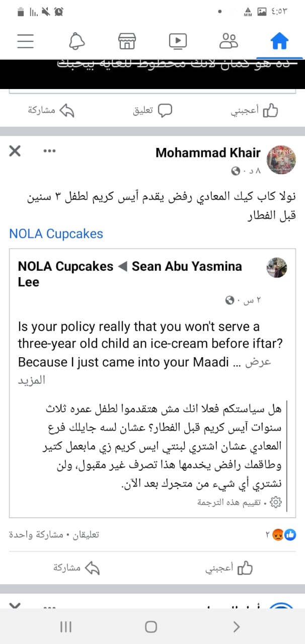The height and width of the screenshot is (644, 305).
Task: Open the notifications bell
Action: [76, 41]
